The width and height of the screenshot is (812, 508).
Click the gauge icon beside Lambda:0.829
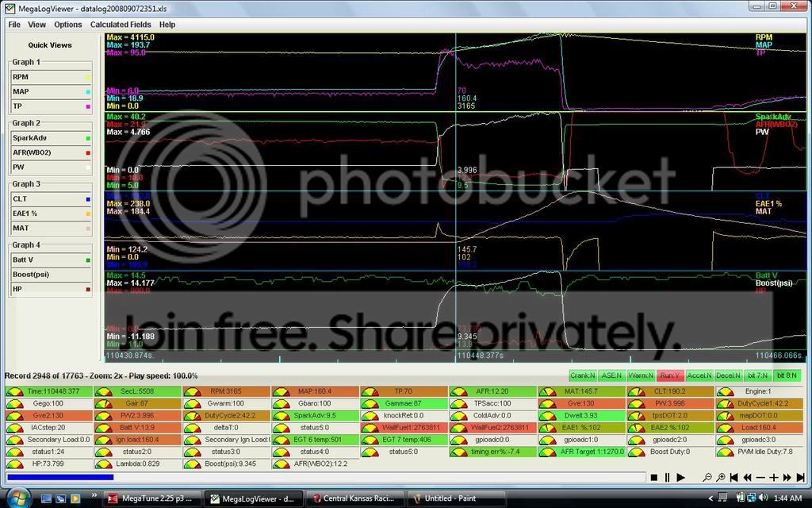(103, 464)
